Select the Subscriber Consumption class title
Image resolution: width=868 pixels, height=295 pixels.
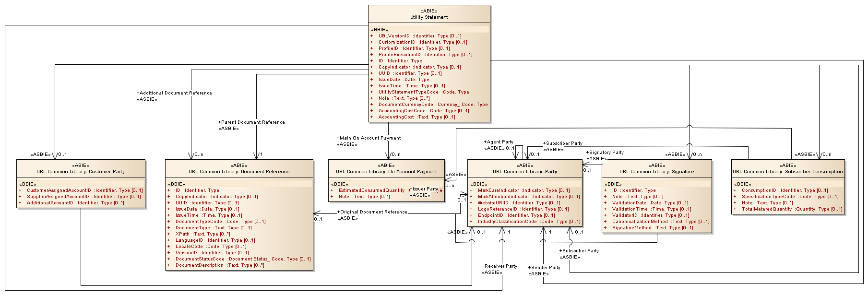[787, 171]
